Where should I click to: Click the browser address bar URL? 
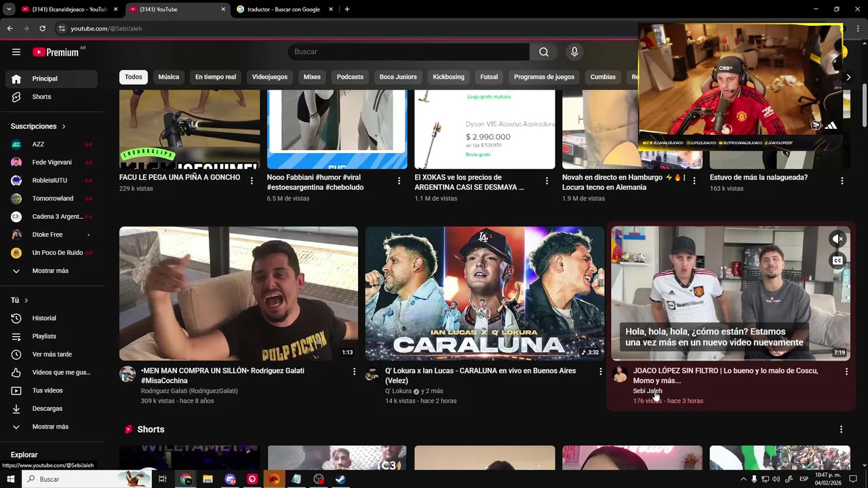(x=106, y=28)
